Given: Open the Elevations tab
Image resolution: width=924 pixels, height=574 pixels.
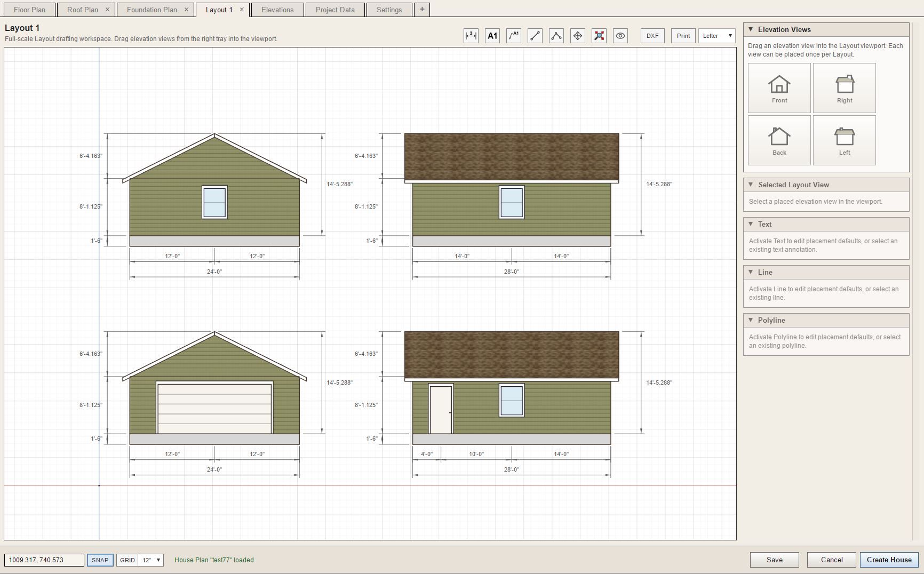Looking at the screenshot, I should click(277, 10).
